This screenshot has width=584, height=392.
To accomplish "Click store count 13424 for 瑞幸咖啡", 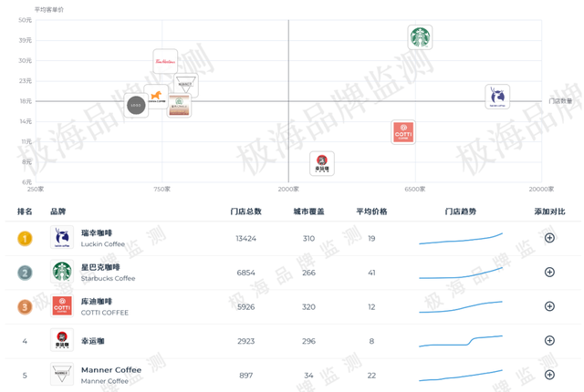I will tap(245, 239).
